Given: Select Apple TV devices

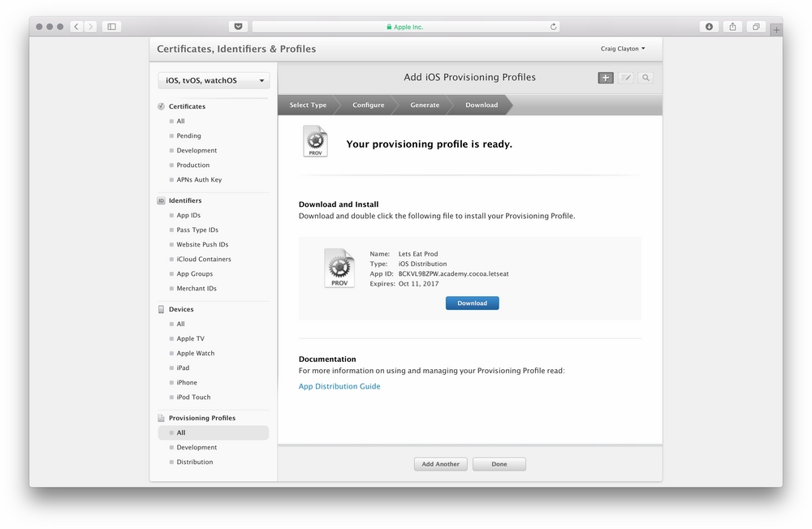Looking at the screenshot, I should [x=191, y=338].
